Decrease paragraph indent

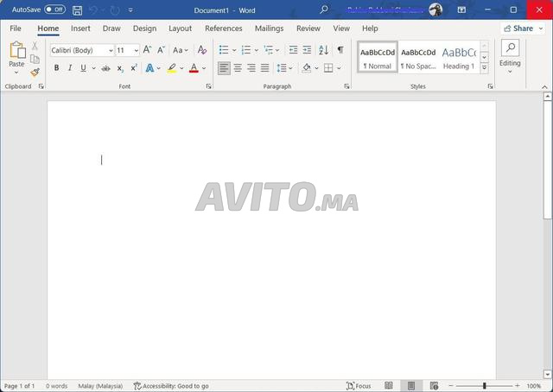pyautogui.click(x=293, y=50)
